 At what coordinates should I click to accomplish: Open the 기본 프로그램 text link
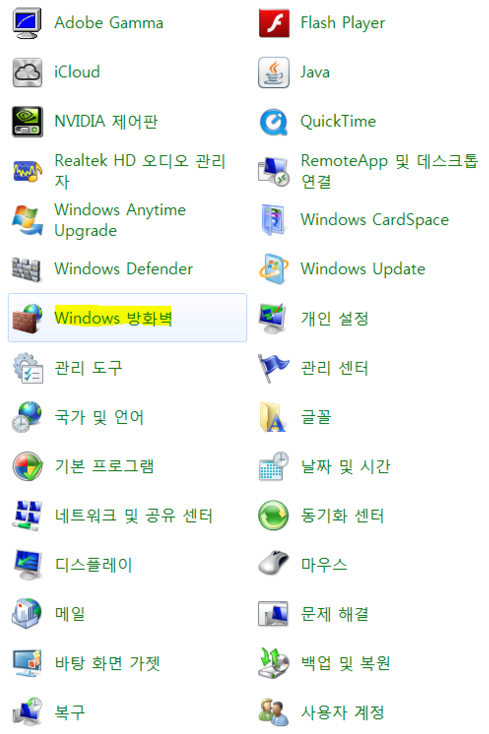[104, 466]
